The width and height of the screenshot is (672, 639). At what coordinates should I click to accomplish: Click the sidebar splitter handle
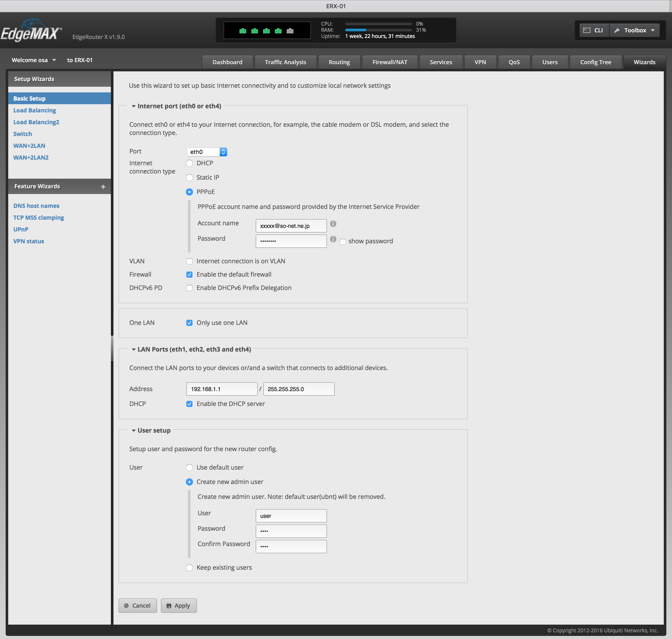click(112, 348)
